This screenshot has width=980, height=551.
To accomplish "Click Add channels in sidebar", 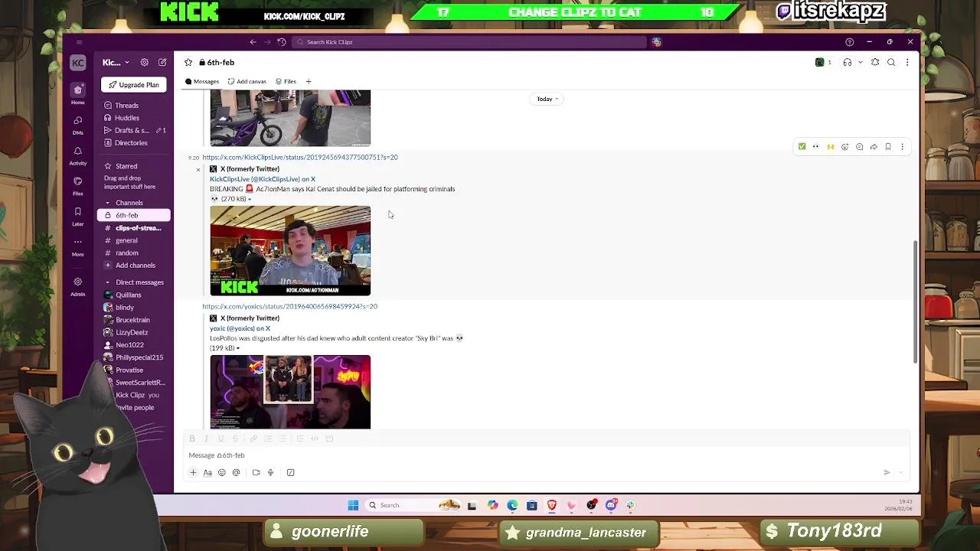I will (x=134, y=266).
